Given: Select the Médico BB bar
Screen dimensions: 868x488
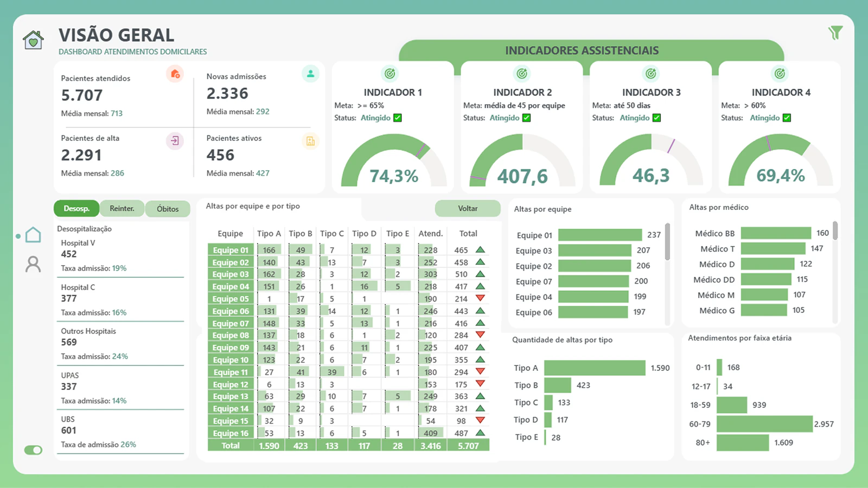Looking at the screenshot, I should 776,233.
